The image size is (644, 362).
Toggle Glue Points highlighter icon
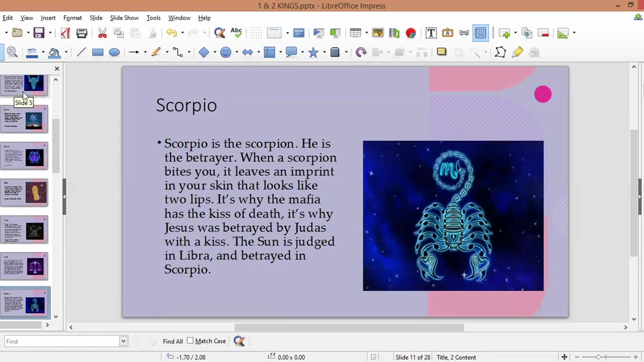pyautogui.click(x=517, y=52)
